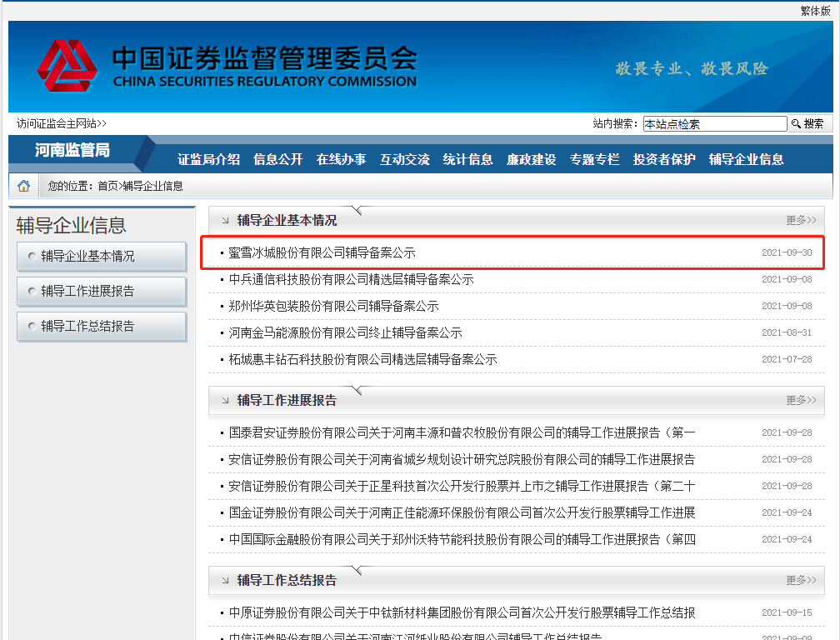Open 证监局介绍 menu item
The height and width of the screenshot is (640, 840).
209,159
